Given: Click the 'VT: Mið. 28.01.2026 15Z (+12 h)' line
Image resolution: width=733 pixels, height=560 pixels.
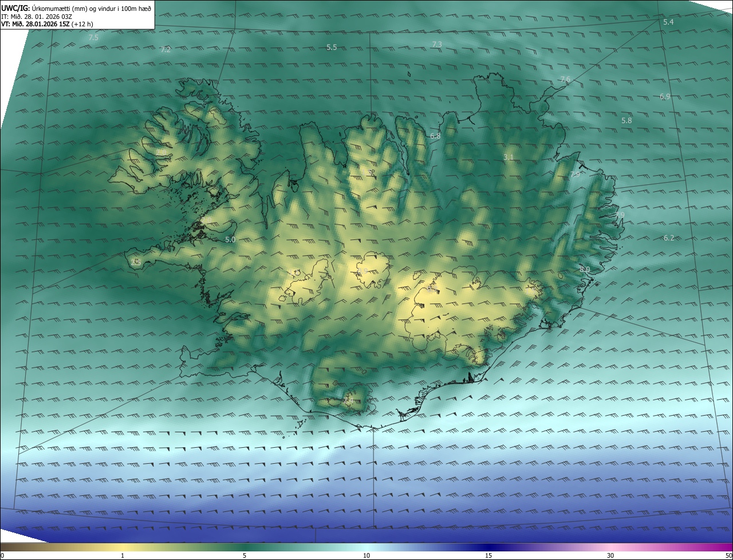Looking at the screenshot, I should [x=48, y=24].
